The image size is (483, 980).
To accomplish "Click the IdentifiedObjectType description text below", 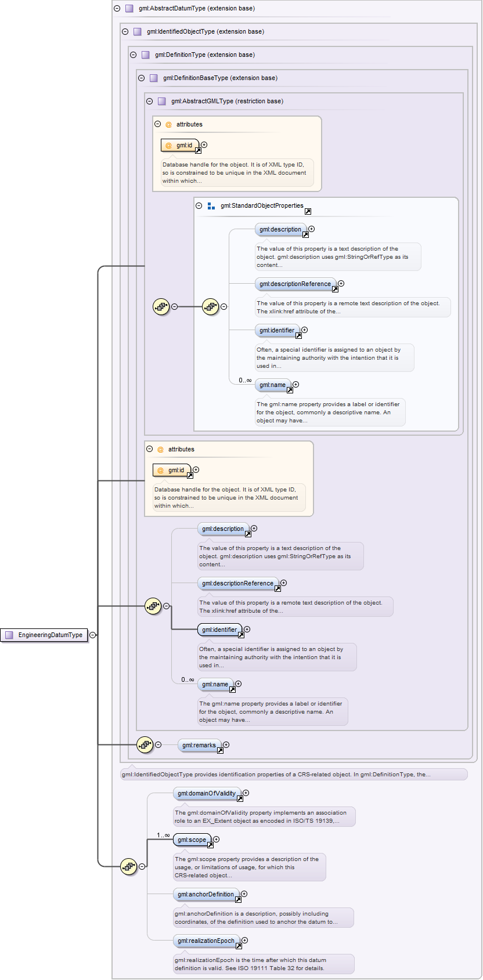I will (x=275, y=774).
